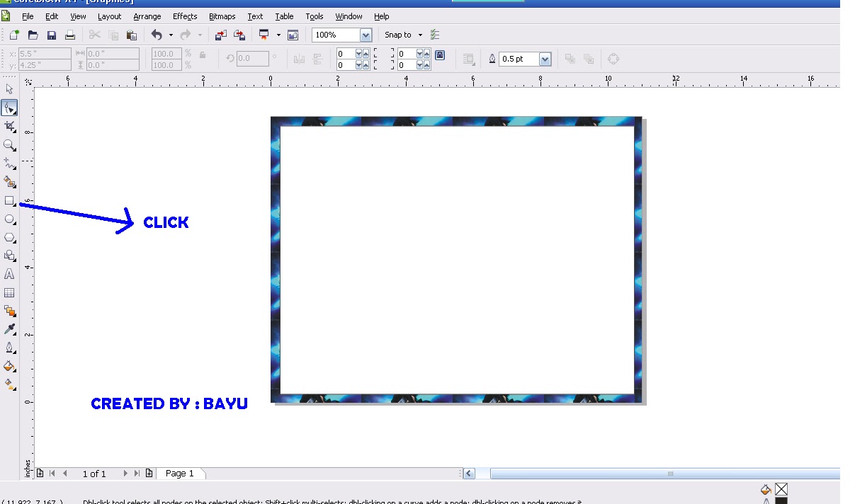Toggle edit corners together lock

[440, 55]
